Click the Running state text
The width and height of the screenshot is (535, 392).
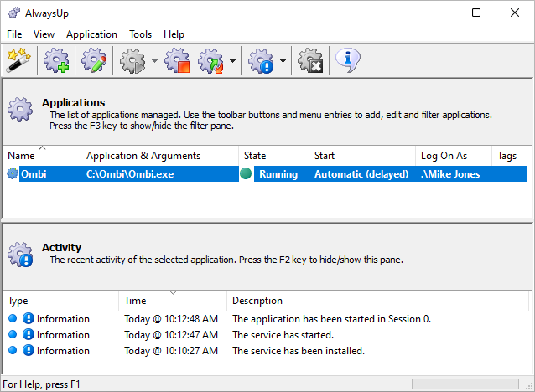pyautogui.click(x=278, y=174)
